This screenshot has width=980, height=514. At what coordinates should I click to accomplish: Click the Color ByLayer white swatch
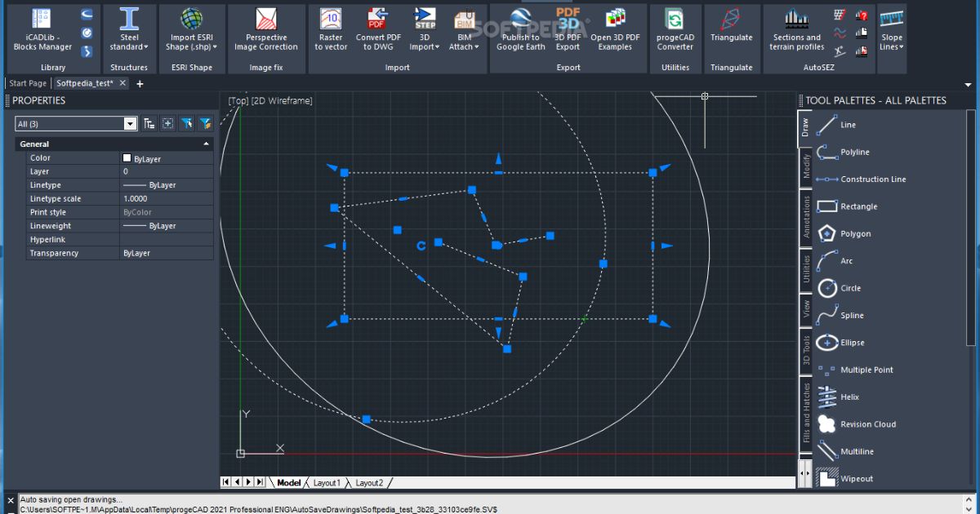[x=127, y=158]
